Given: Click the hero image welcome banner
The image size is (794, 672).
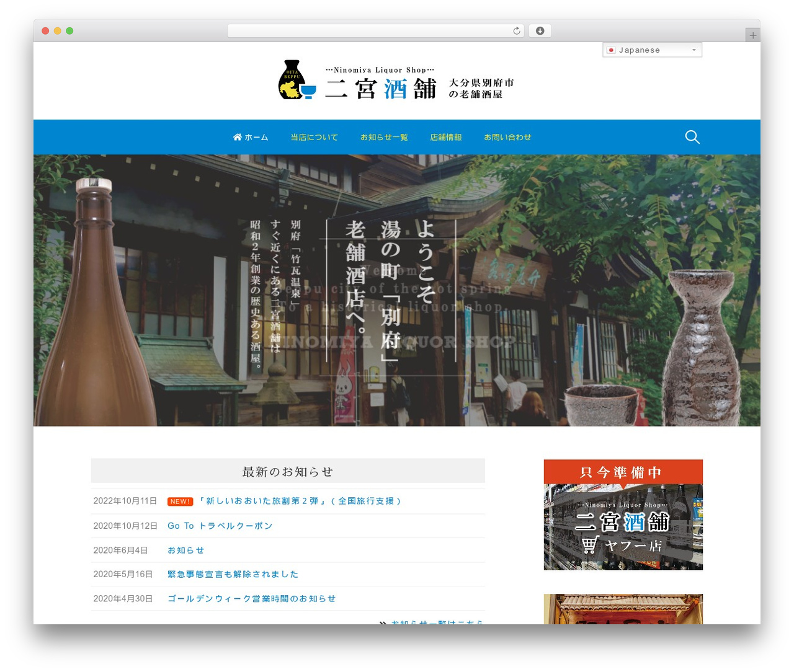Looking at the screenshot, I should pyautogui.click(x=397, y=290).
